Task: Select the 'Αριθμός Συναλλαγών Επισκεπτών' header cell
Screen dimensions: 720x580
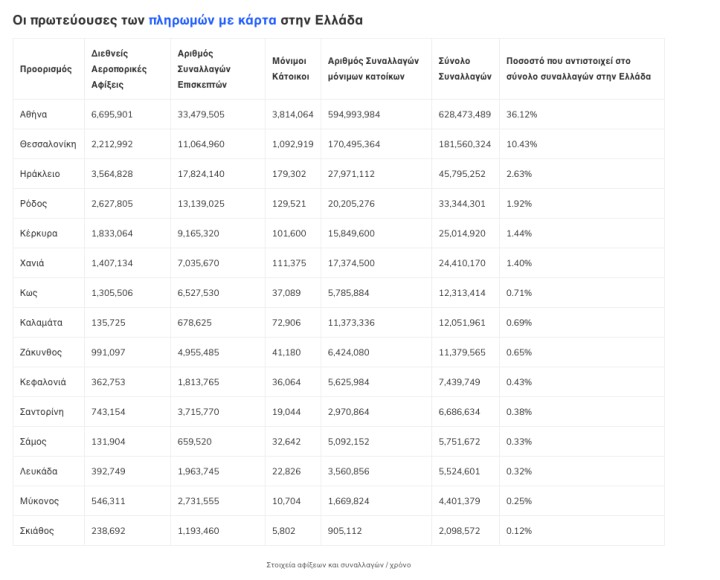Action: pyautogui.click(x=204, y=69)
